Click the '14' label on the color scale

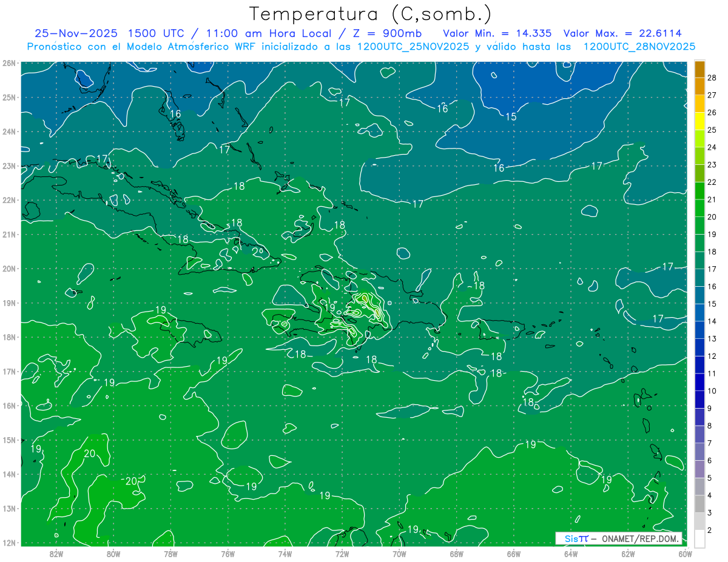point(712,321)
